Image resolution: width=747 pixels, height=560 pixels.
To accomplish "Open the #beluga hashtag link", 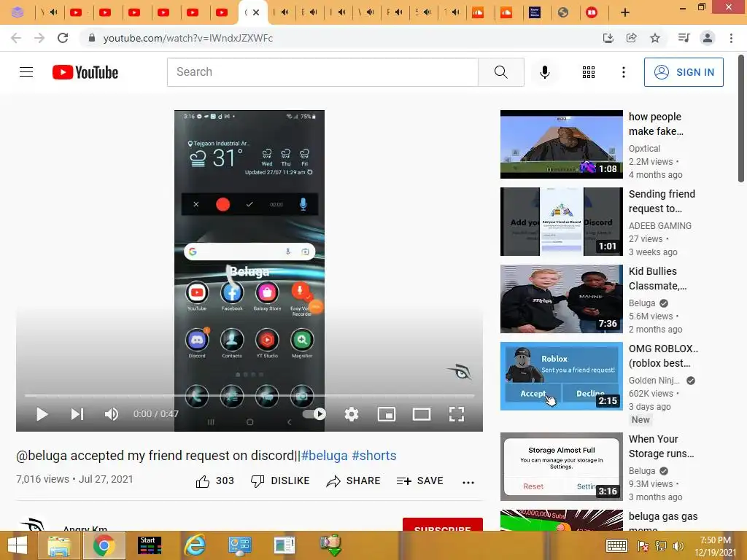I will coord(325,456).
